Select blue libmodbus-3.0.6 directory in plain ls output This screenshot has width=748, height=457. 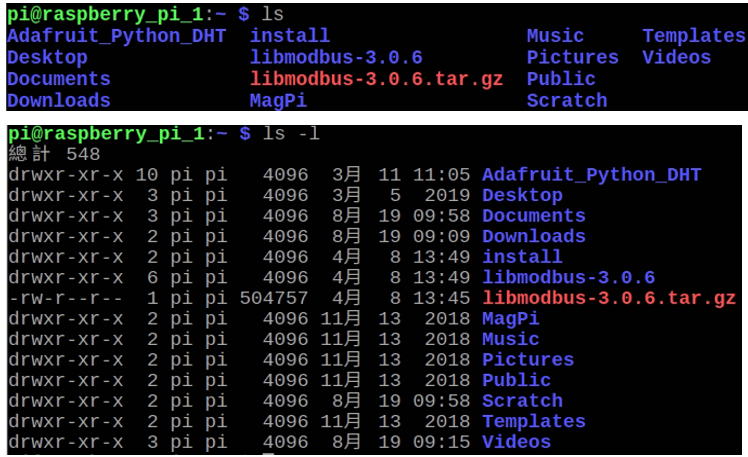pos(336,58)
